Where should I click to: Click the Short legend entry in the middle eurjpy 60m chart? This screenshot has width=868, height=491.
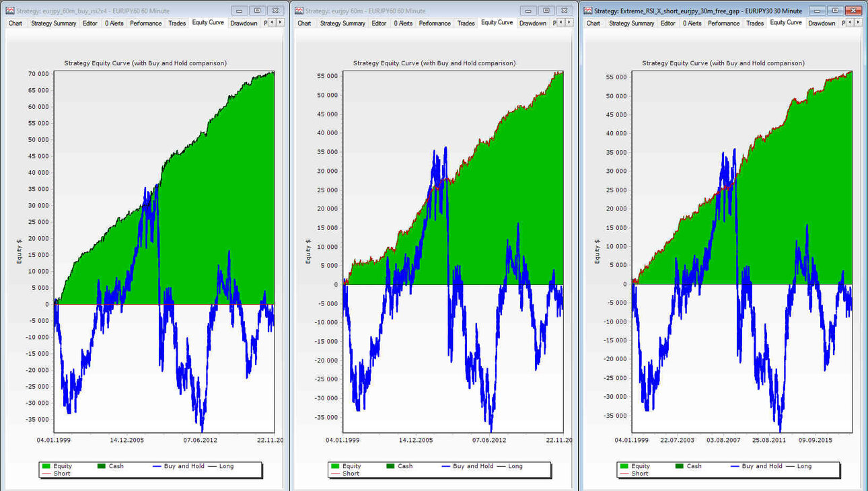click(345, 474)
